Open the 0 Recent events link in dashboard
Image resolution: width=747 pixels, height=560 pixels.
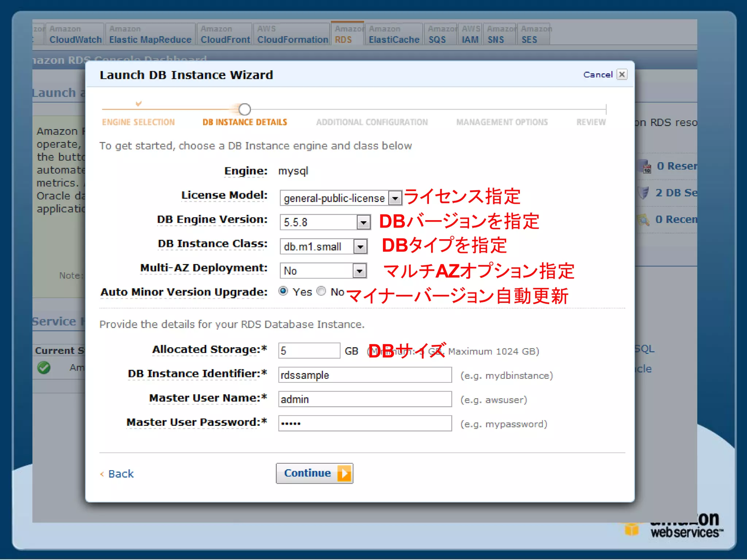(676, 219)
